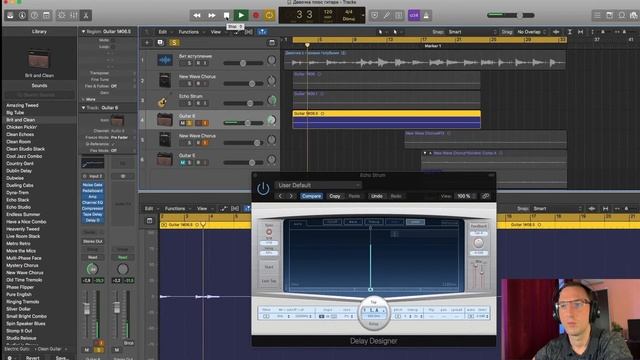Select Echo Studio patch in the Library
The height and width of the screenshot is (360, 640).
click(18, 207)
